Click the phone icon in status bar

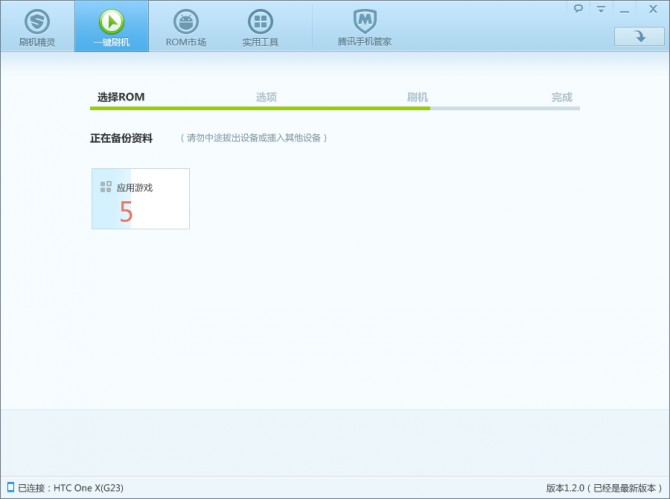tap(11, 487)
